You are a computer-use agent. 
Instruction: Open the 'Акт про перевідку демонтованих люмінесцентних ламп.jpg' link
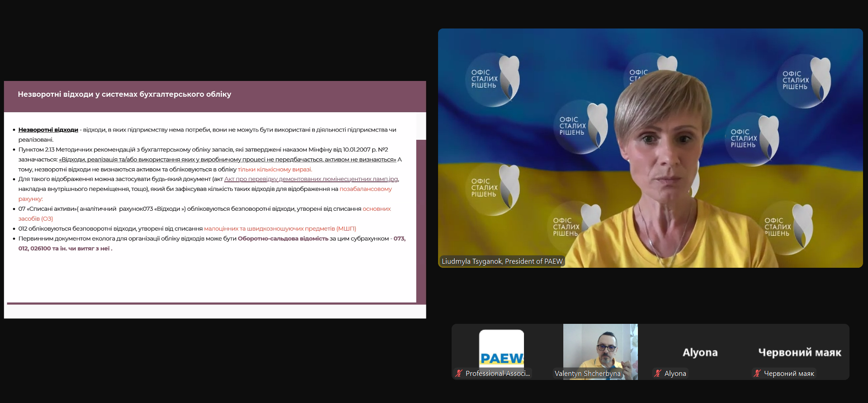tap(311, 179)
